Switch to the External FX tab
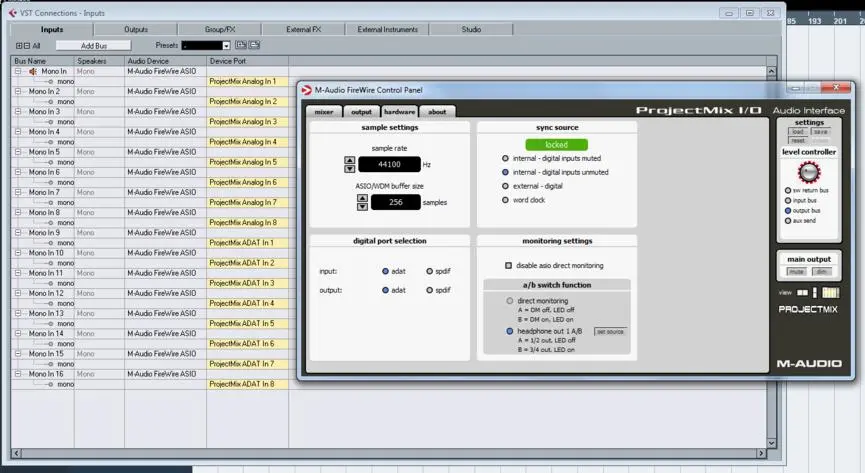 pyautogui.click(x=303, y=29)
